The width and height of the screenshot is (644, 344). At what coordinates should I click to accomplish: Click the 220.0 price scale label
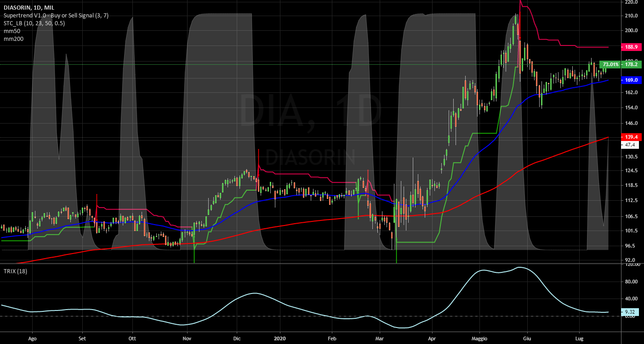point(631,2)
